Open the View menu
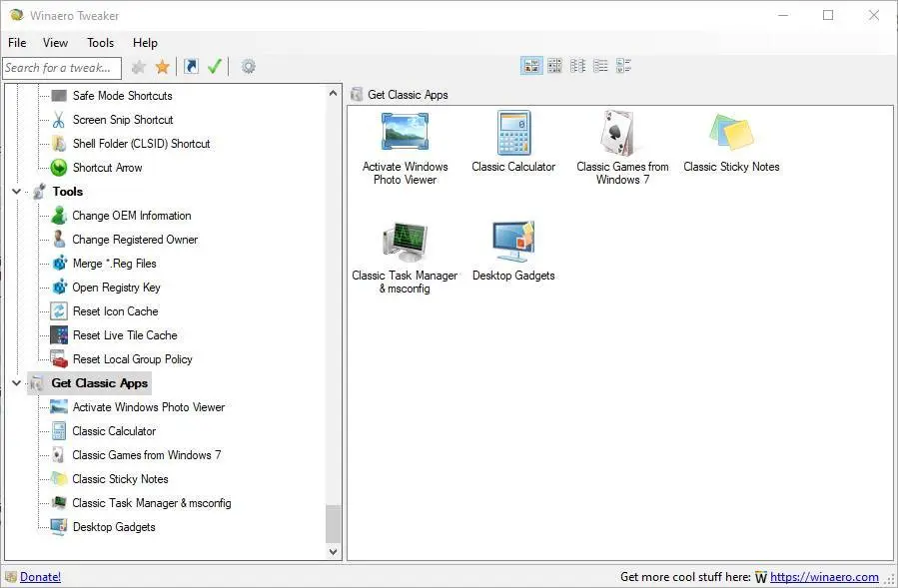Image resolution: width=898 pixels, height=588 pixels. pos(56,43)
